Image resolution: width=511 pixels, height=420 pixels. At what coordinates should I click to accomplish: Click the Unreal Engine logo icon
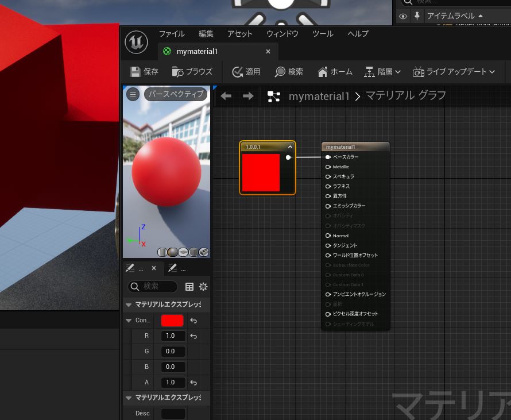pos(136,42)
